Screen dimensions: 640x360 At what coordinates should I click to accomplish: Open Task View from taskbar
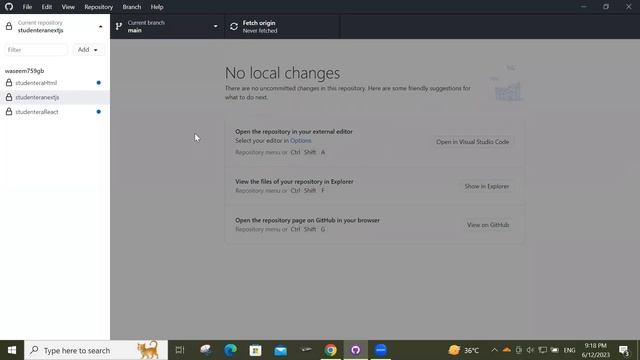(180, 350)
